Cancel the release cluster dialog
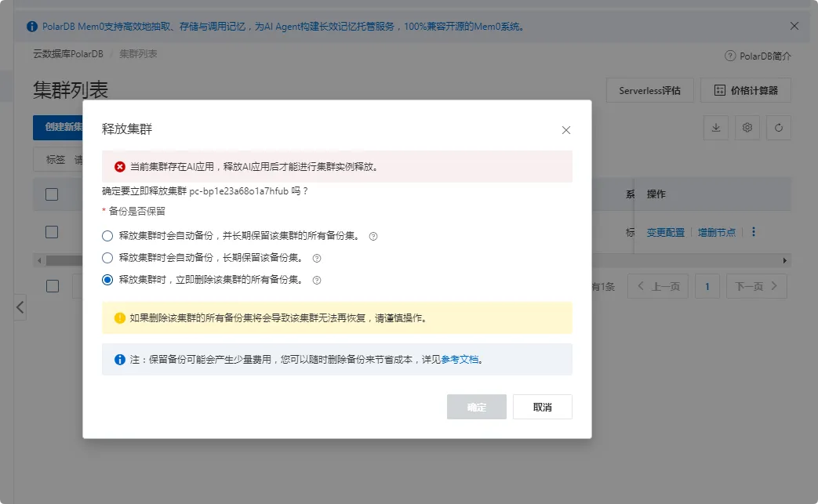 (542, 406)
